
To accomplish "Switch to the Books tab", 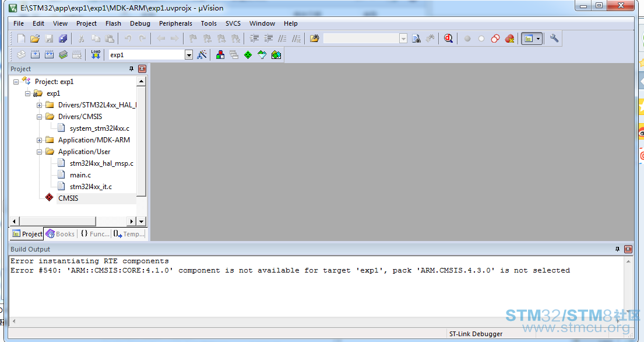I will [61, 234].
